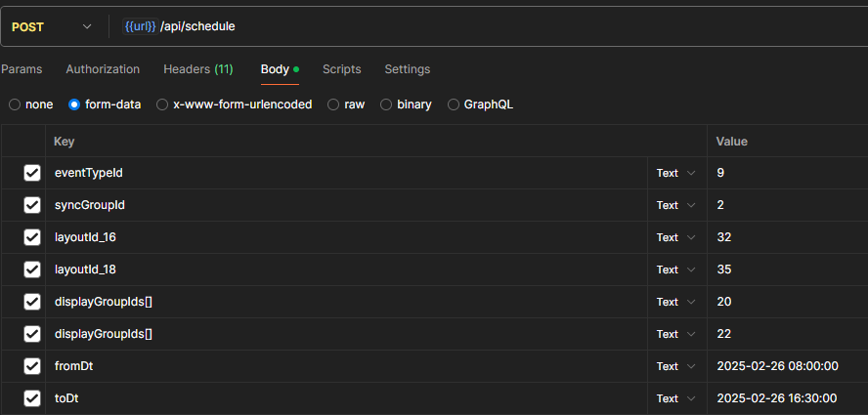Select the none body type
This screenshot has width=868, height=415.
(15, 104)
